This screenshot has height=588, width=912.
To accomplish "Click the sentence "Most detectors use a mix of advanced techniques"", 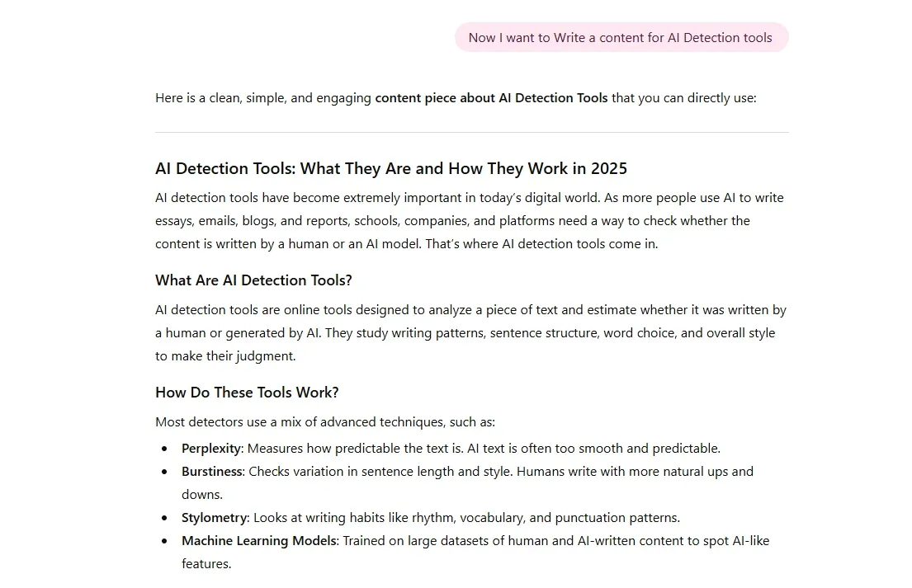I will point(324,422).
